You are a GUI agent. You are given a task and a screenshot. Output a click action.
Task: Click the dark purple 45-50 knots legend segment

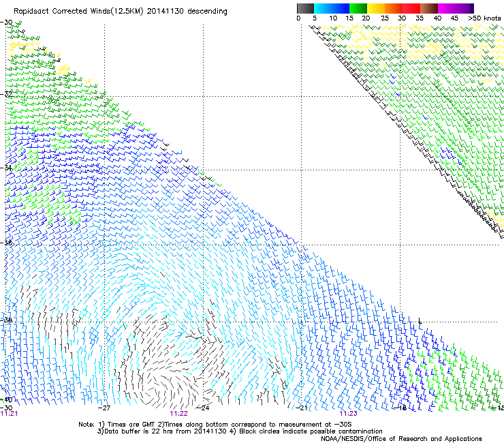point(464,8)
